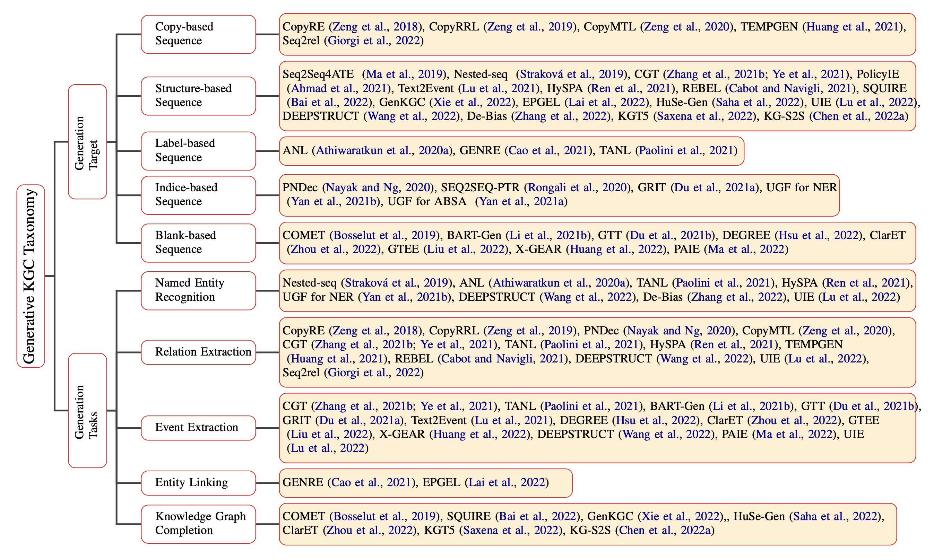
Task: Click the Blank-based Sequence box
Action: [x=198, y=243]
